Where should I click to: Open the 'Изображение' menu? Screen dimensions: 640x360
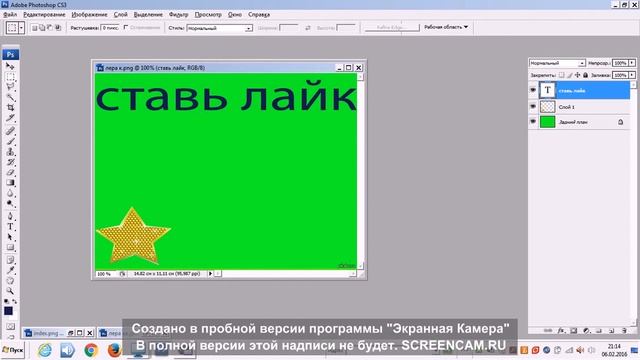(89, 14)
